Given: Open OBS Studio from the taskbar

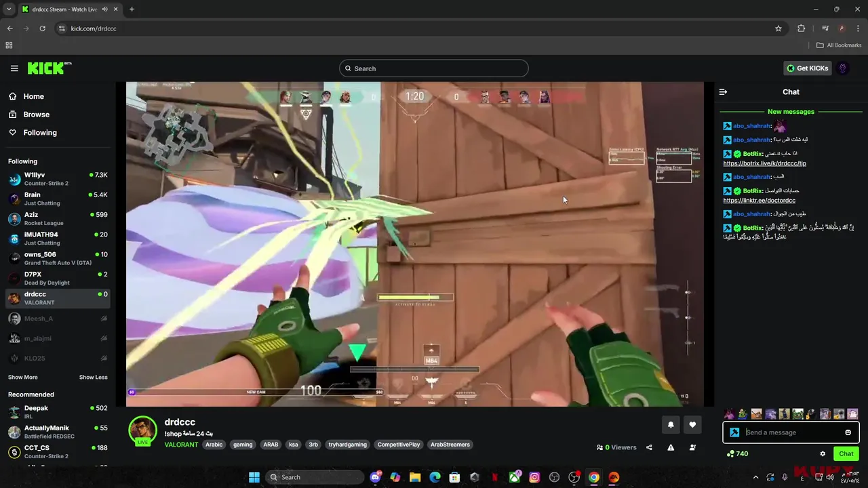Looking at the screenshot, I should pos(574,477).
